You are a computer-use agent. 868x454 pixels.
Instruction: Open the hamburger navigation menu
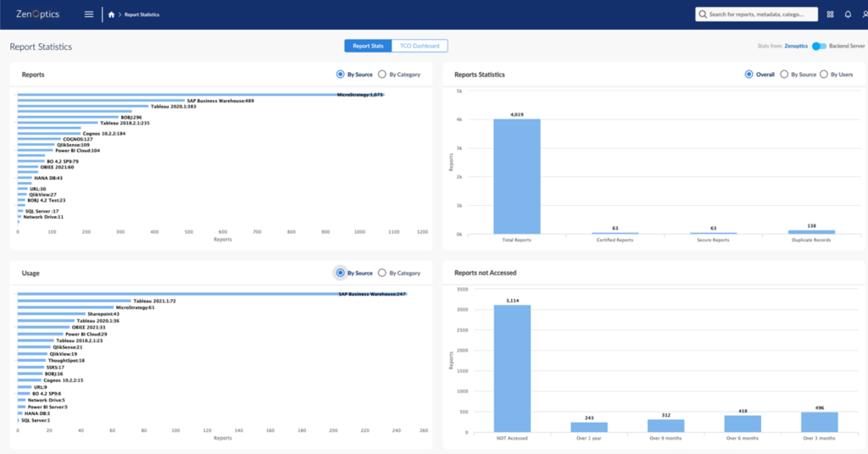[88, 14]
